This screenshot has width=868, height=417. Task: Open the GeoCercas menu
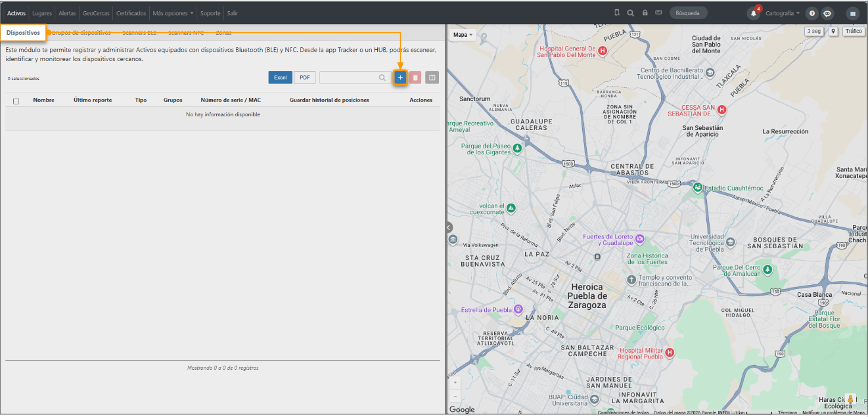tap(96, 13)
